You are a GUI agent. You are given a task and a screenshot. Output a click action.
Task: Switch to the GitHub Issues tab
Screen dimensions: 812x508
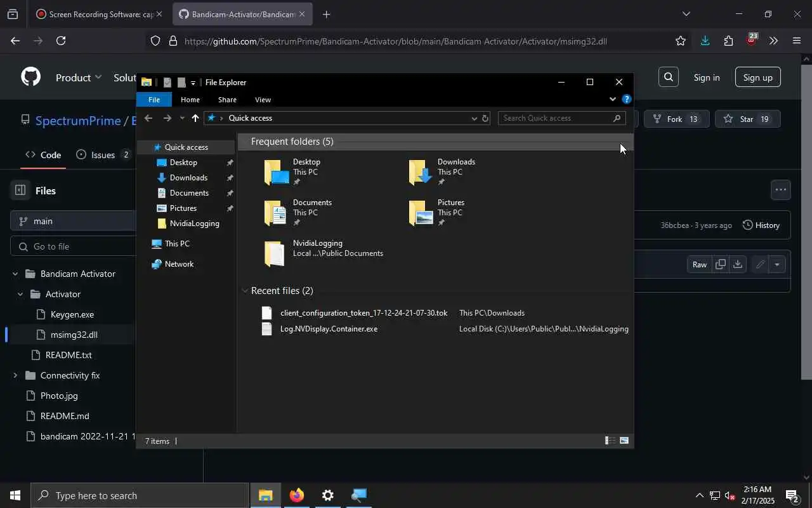pos(103,155)
